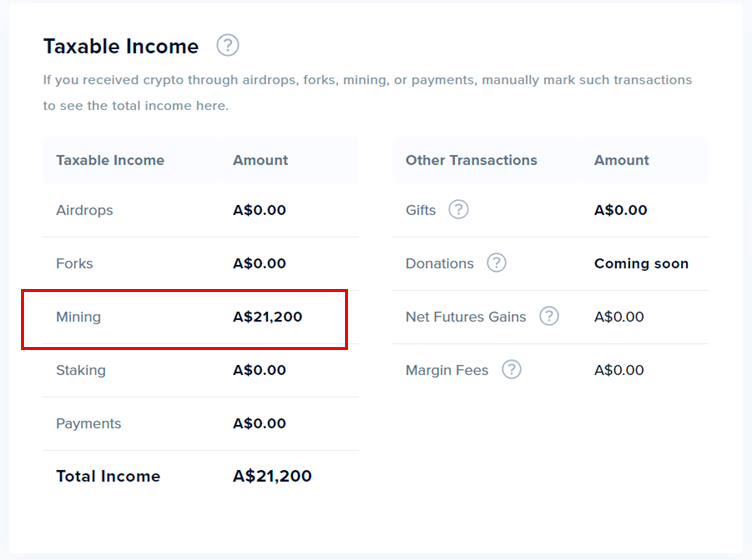Click the Gifts row label

pyautogui.click(x=421, y=210)
